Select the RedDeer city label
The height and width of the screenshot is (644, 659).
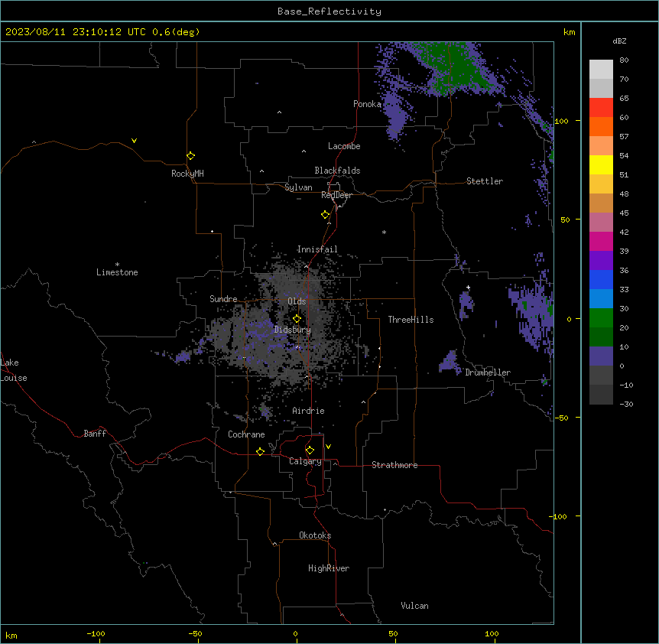tap(336, 195)
